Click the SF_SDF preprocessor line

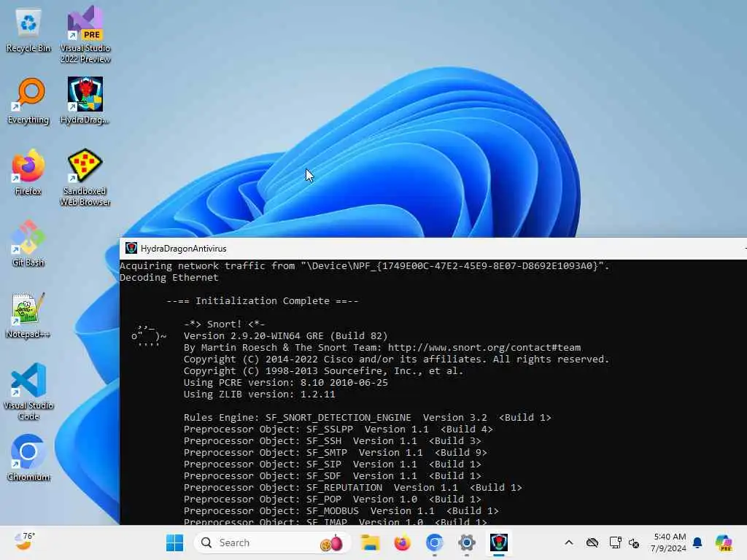(333, 475)
